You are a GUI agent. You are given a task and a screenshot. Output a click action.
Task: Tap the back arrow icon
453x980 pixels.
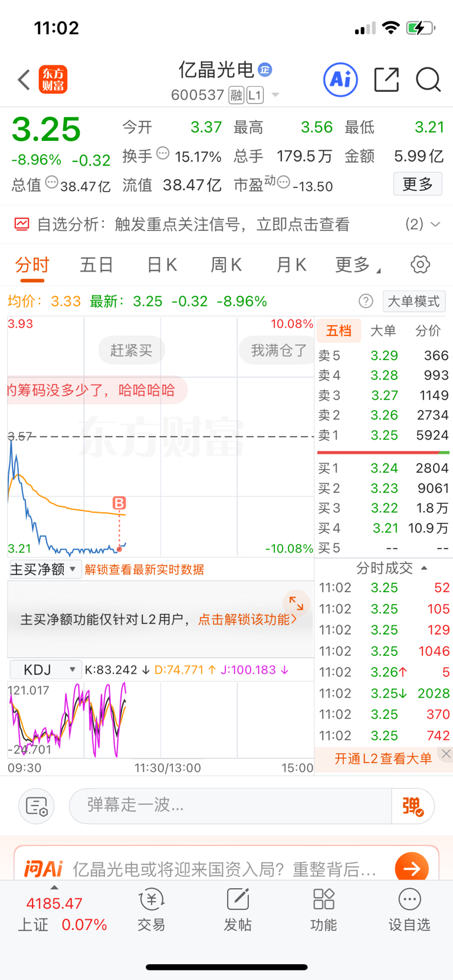[24, 80]
